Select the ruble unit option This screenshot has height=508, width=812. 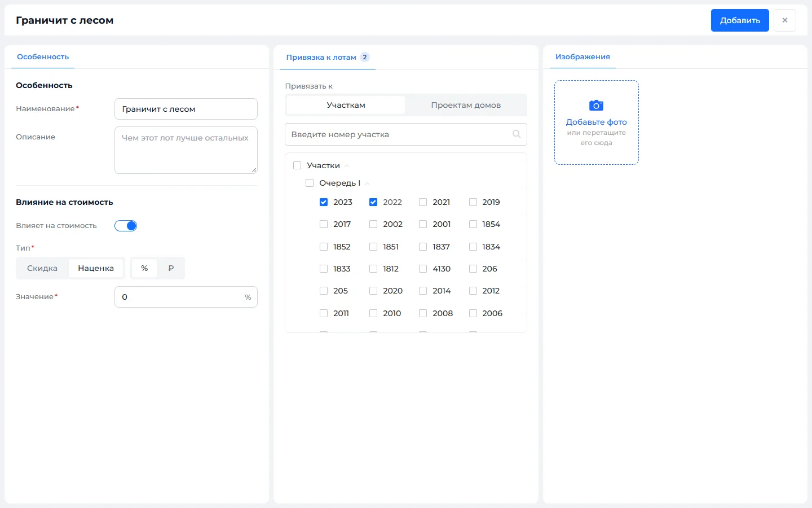(x=171, y=268)
